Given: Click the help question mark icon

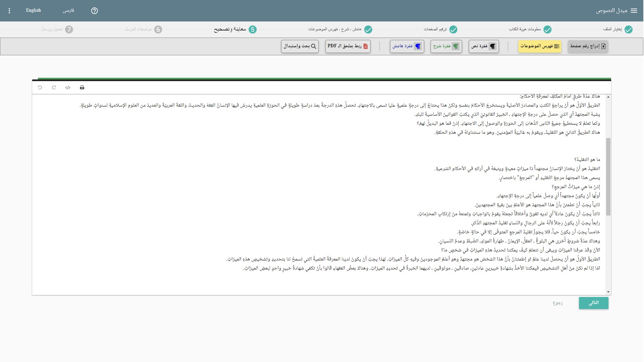Looking at the screenshot, I should click(94, 11).
